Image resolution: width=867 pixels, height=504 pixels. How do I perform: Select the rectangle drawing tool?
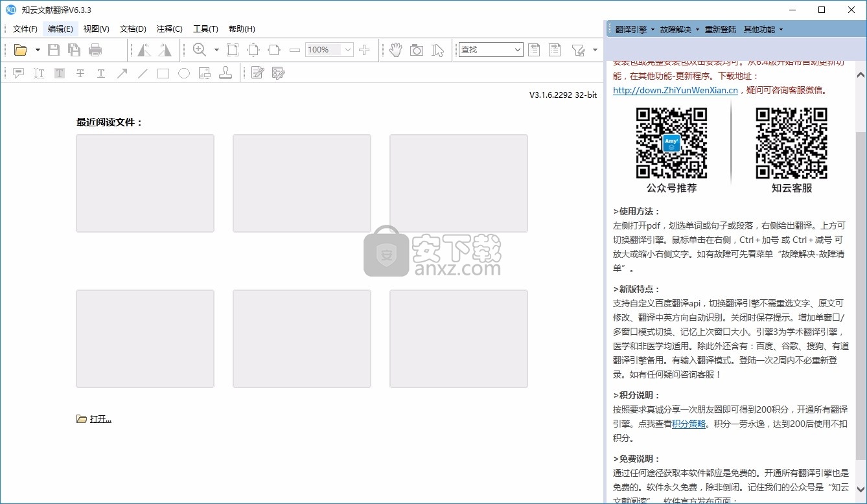click(x=163, y=73)
